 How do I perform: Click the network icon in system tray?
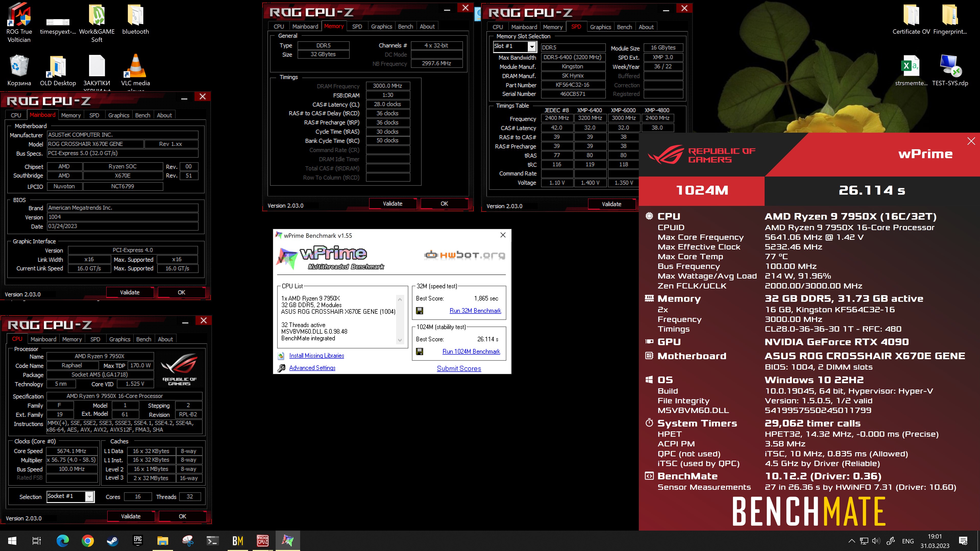[864, 541]
